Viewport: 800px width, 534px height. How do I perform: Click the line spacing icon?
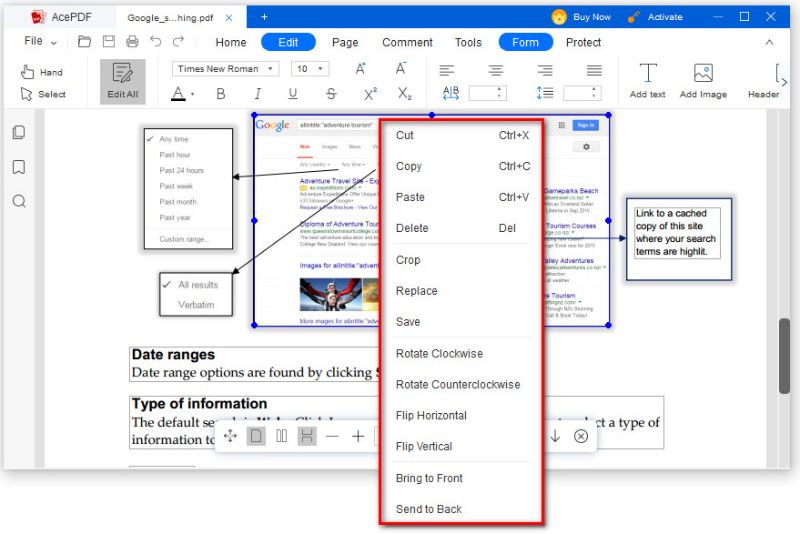pos(545,93)
